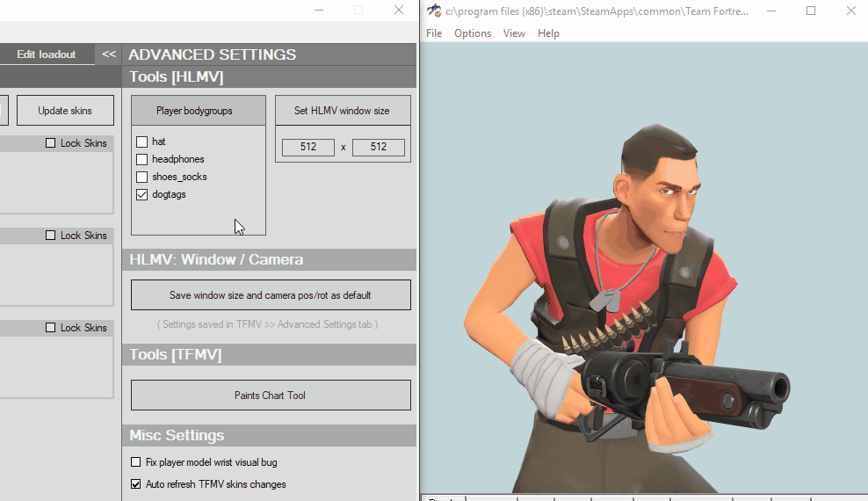This screenshot has width=868, height=501.
Task: Enable Fix player model wrist visual bug
Action: tap(135, 461)
